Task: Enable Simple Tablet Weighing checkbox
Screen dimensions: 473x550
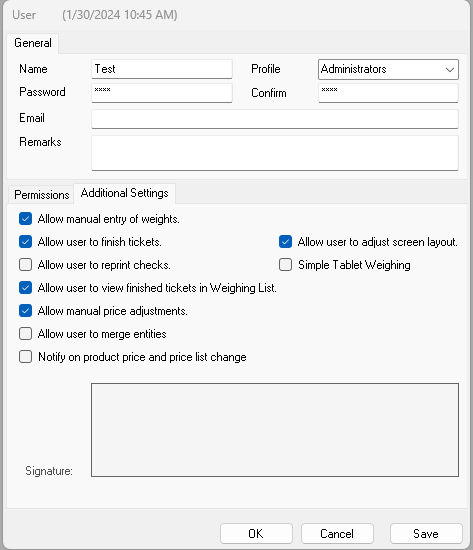Action: (285, 265)
